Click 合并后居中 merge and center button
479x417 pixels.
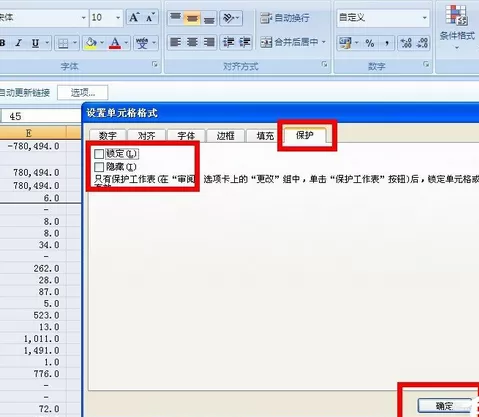point(289,42)
